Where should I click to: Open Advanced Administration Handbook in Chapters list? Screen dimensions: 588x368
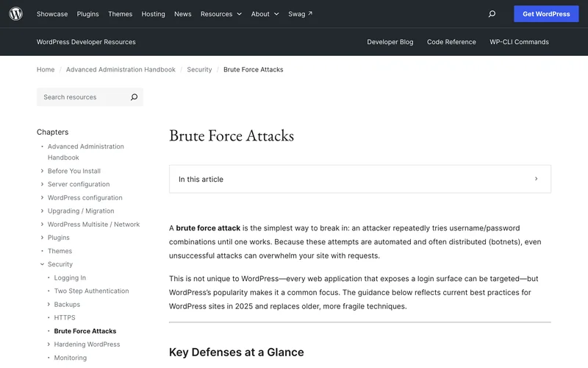click(x=85, y=152)
